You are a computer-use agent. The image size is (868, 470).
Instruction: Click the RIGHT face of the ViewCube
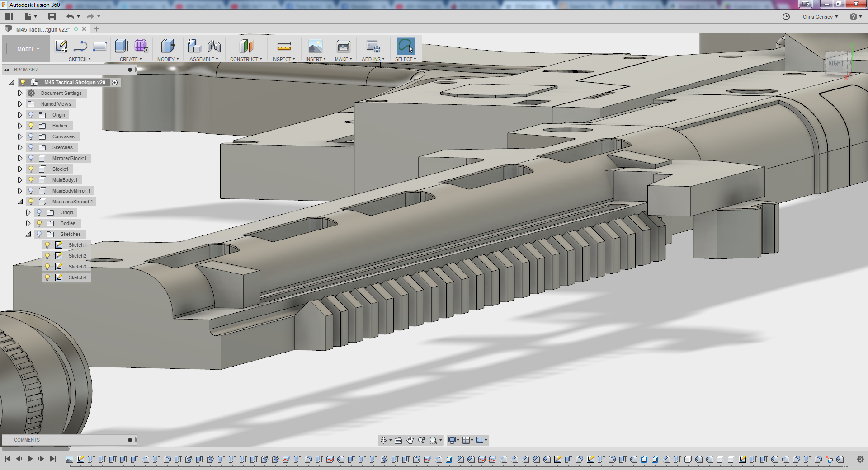(835, 63)
